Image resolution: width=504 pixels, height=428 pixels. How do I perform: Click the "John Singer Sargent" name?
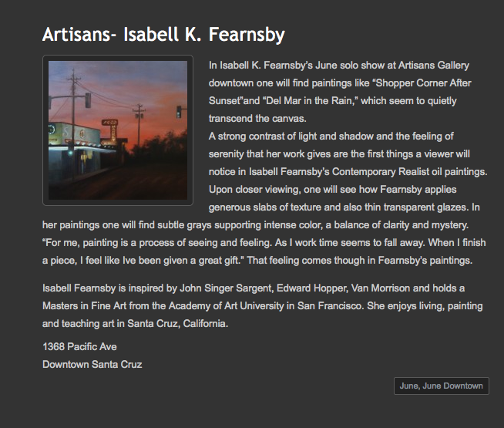click(x=225, y=288)
